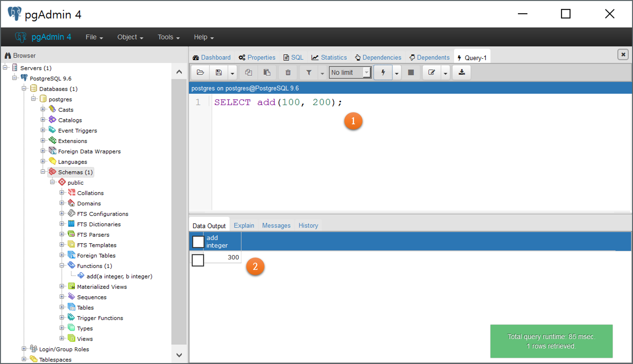Screen dimensions: 633x364
Task: Click the browser scrollbar down arrow
Action: 179,355
